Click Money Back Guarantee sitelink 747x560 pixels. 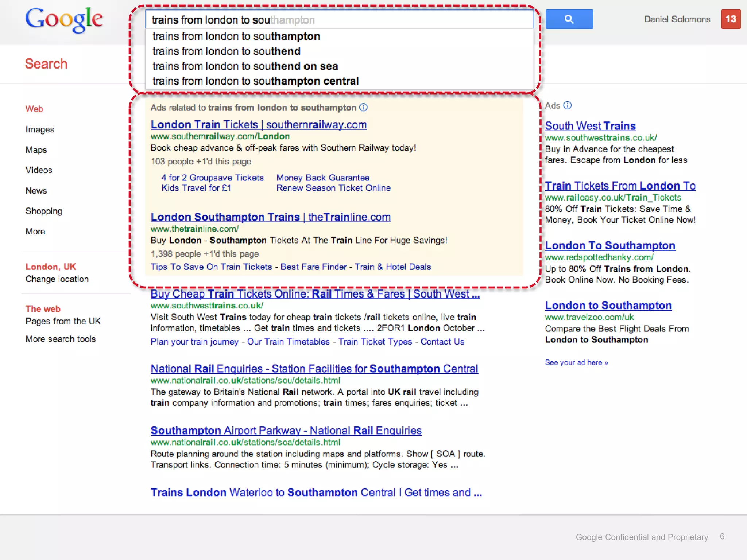point(323,178)
